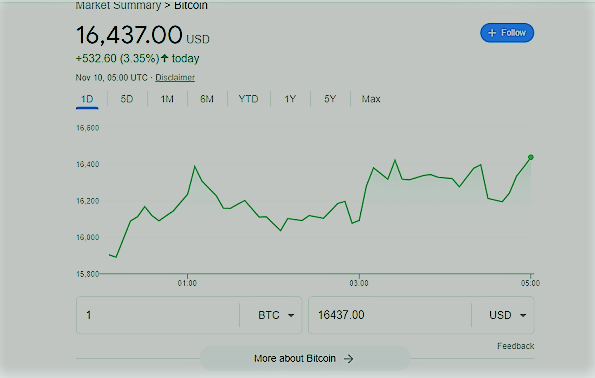Image resolution: width=595 pixels, height=378 pixels.
Task: Select the Max range tab
Action: [371, 99]
